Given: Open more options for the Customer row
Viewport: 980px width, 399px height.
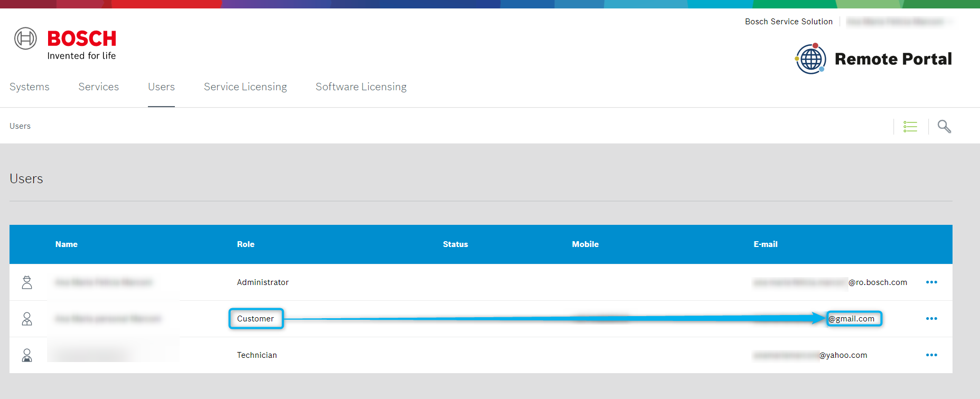Looking at the screenshot, I should pyautogui.click(x=931, y=319).
